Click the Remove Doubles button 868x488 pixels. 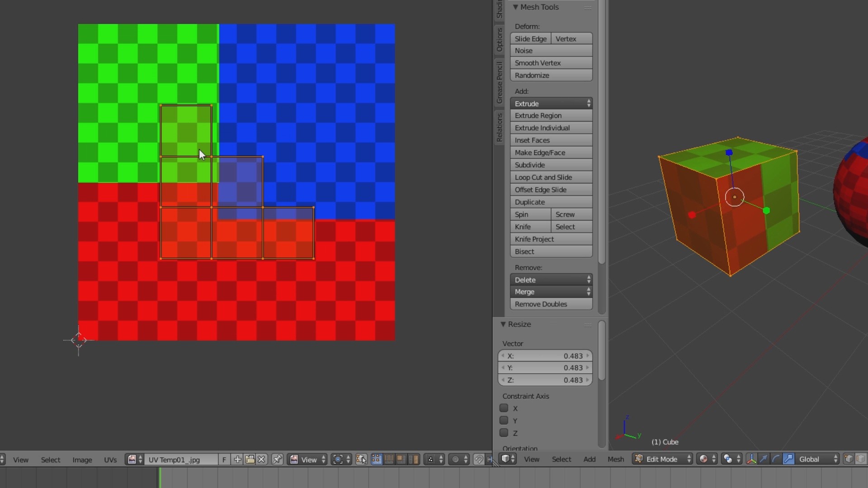[551, 304]
